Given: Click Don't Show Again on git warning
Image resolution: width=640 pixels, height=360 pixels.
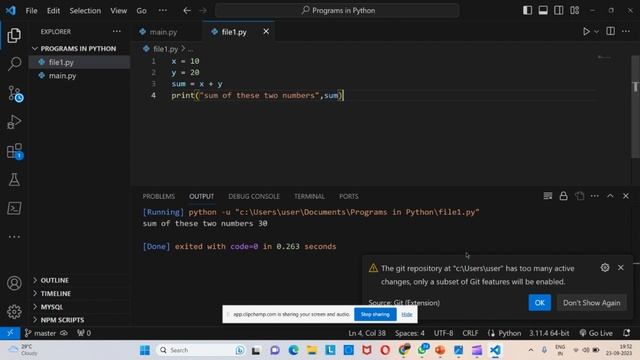Looking at the screenshot, I should (591, 302).
